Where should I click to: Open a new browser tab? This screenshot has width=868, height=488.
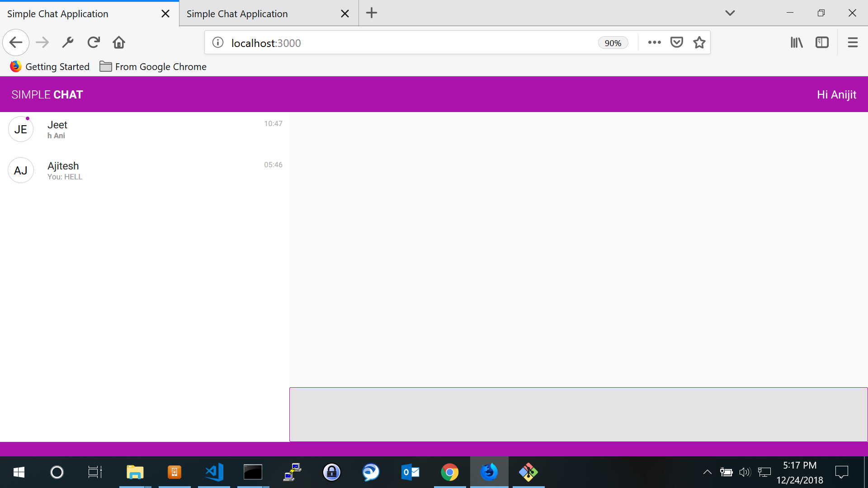[x=372, y=13]
